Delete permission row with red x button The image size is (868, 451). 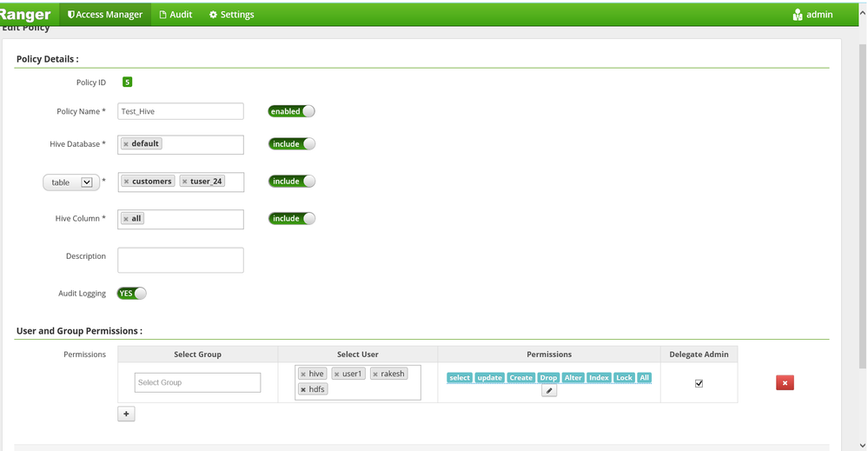[x=785, y=383]
